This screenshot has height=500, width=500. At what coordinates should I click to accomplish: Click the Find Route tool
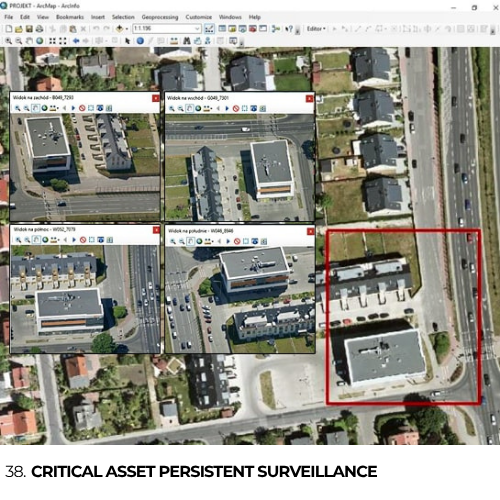point(198,41)
